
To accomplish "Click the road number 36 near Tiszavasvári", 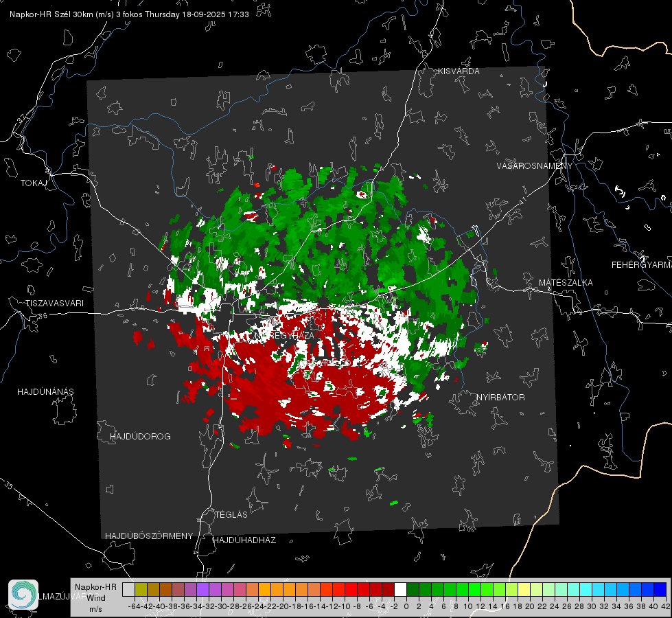I will tap(43, 316).
